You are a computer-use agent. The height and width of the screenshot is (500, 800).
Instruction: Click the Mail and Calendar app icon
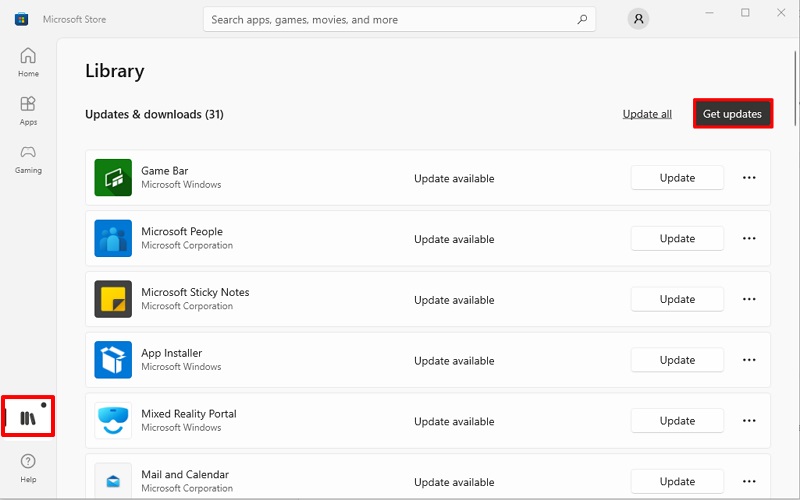click(113, 481)
